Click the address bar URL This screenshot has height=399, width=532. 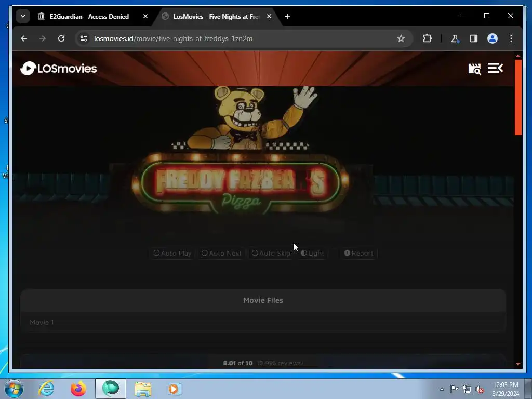click(173, 38)
